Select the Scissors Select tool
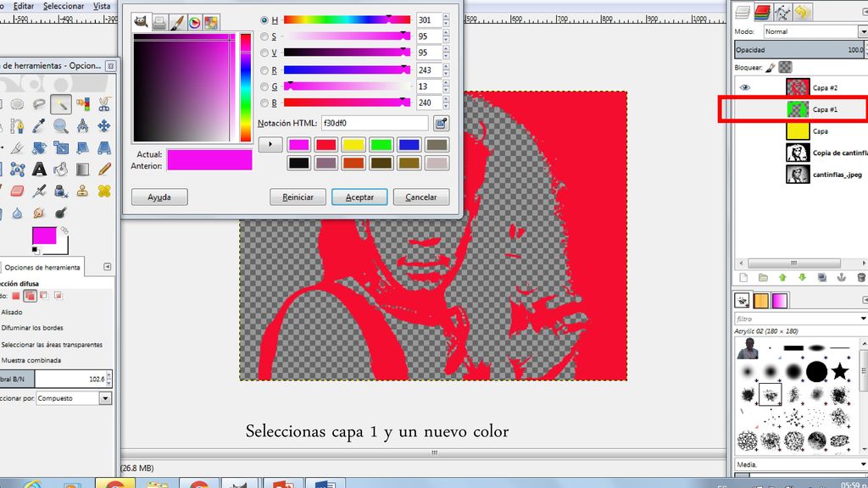The width and height of the screenshot is (868, 488). pyautogui.click(x=104, y=104)
